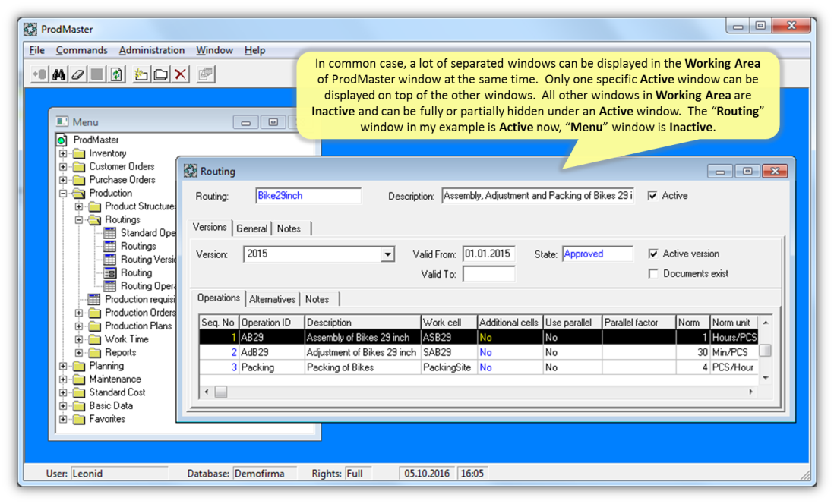Switch to the Alternatives tab

tap(273, 299)
